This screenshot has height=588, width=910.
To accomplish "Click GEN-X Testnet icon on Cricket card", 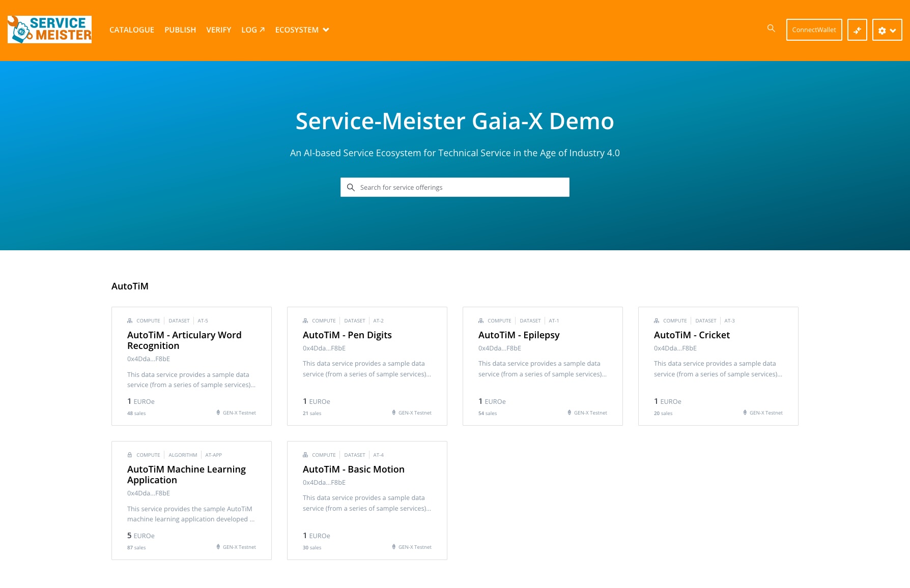I will coord(745,413).
